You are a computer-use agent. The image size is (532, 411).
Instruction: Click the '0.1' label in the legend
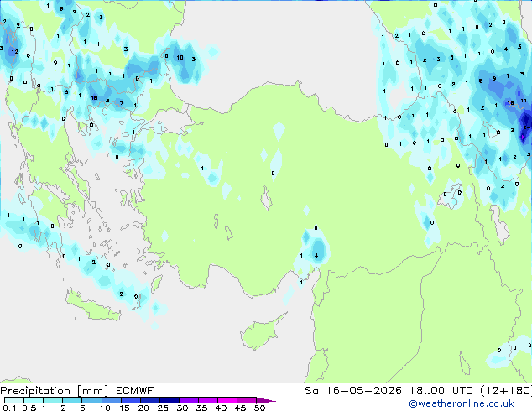coord(9,408)
